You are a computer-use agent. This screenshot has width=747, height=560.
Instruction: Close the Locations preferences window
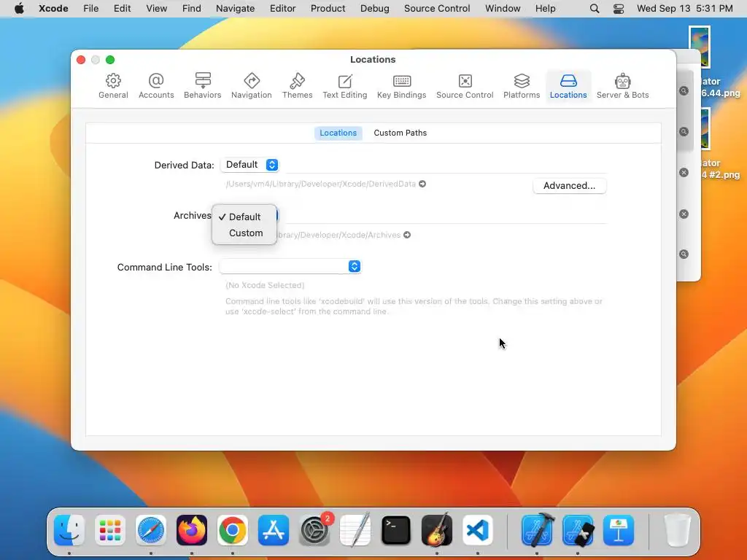point(81,60)
